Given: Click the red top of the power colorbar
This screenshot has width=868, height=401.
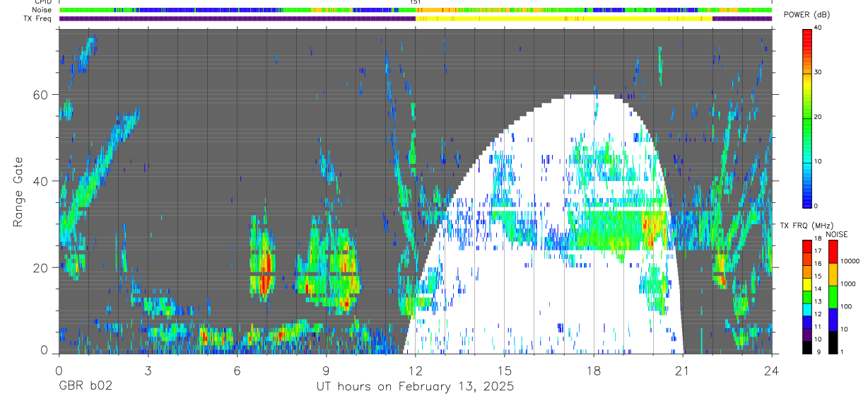Looking at the screenshot, I should pyautogui.click(x=807, y=35).
